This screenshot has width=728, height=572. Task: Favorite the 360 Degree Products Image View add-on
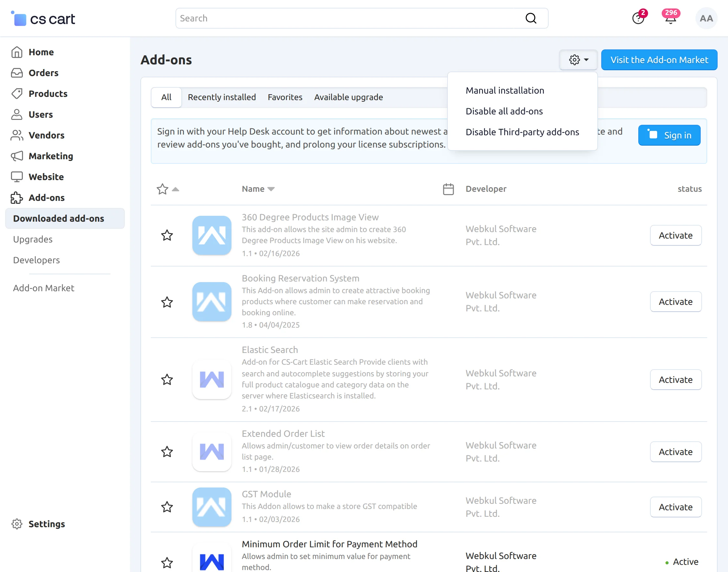click(x=167, y=235)
